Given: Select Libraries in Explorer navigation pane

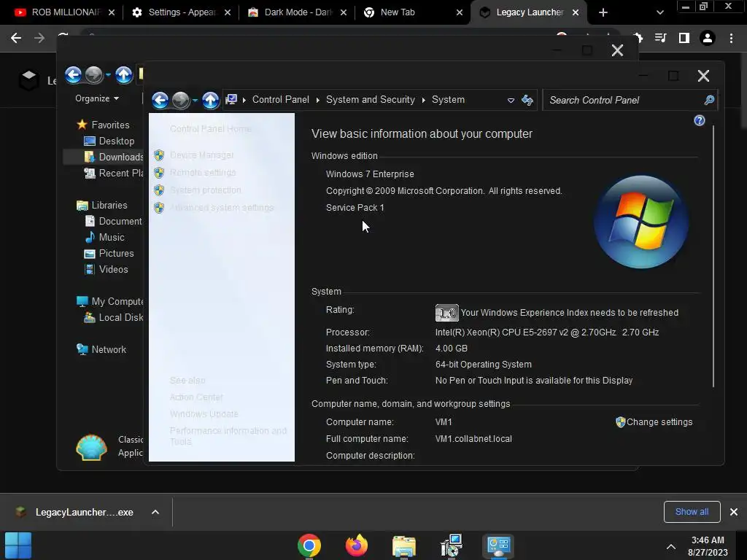Looking at the screenshot, I should (x=102, y=205).
